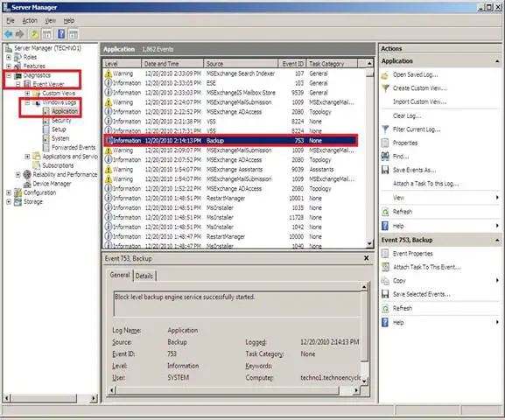The width and height of the screenshot is (505, 420).
Task: Select Subscriptions in the tree
Action: (58, 165)
